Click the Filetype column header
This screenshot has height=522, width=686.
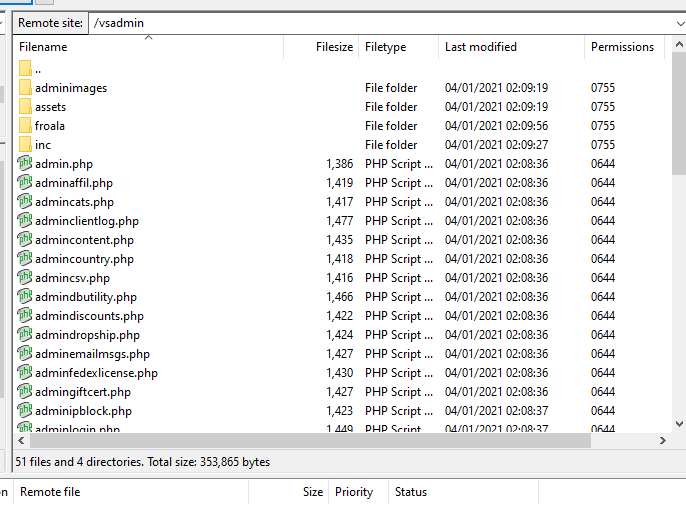[x=385, y=47]
